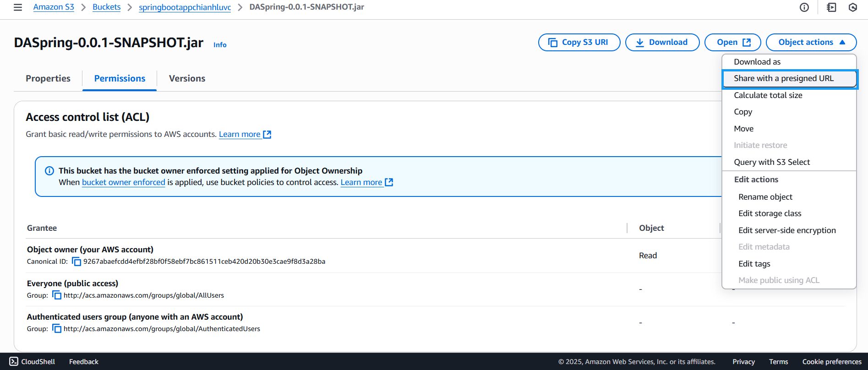Open the info circle icon in top bar

tap(804, 7)
